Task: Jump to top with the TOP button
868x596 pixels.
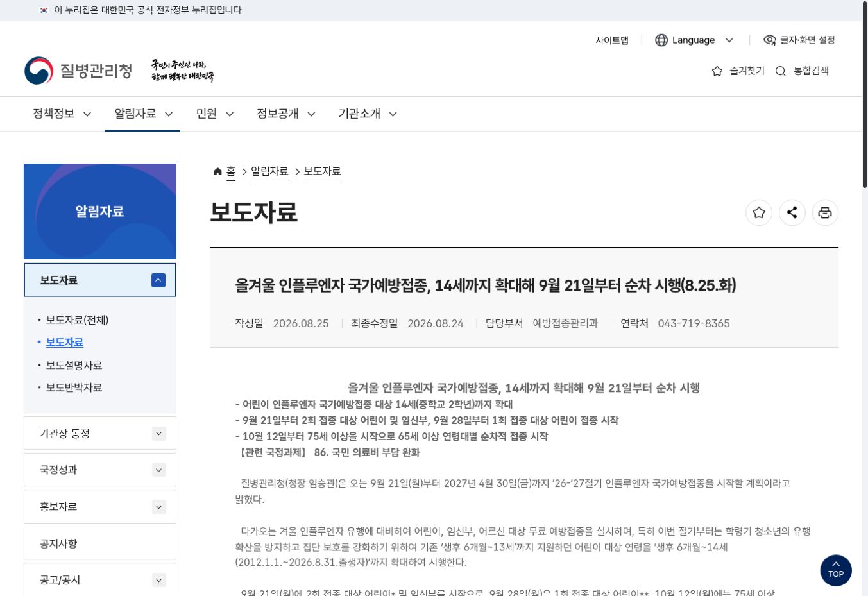Action: coord(836,570)
